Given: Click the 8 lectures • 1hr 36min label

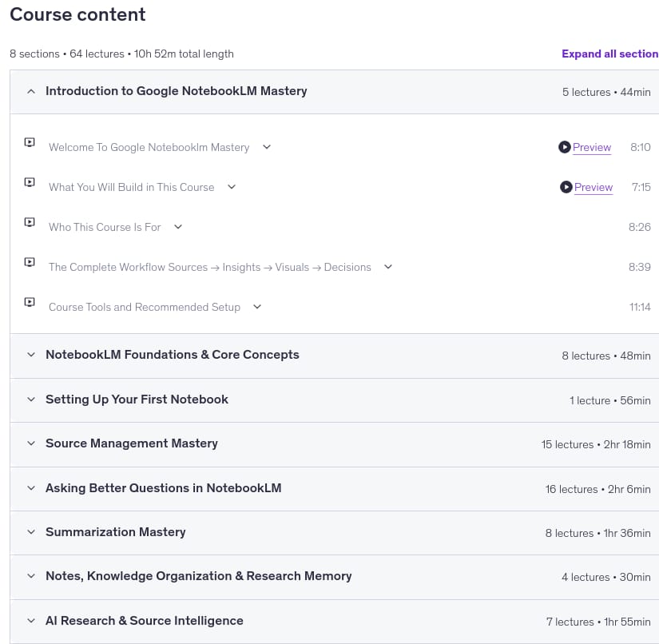Looking at the screenshot, I should [x=598, y=533].
